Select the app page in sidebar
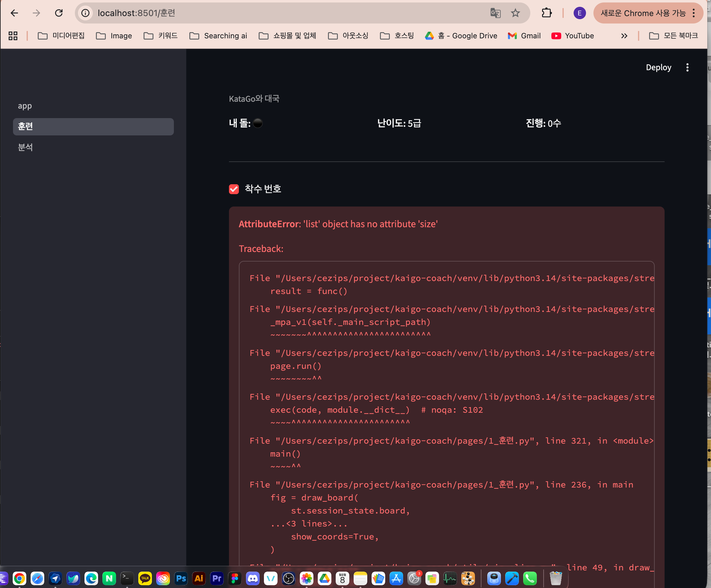This screenshot has width=711, height=588. (x=25, y=106)
